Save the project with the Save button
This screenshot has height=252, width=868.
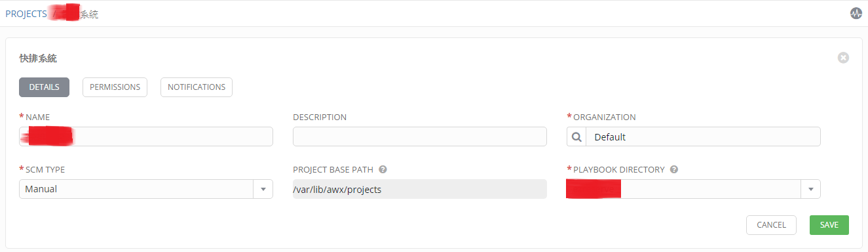[x=829, y=225]
